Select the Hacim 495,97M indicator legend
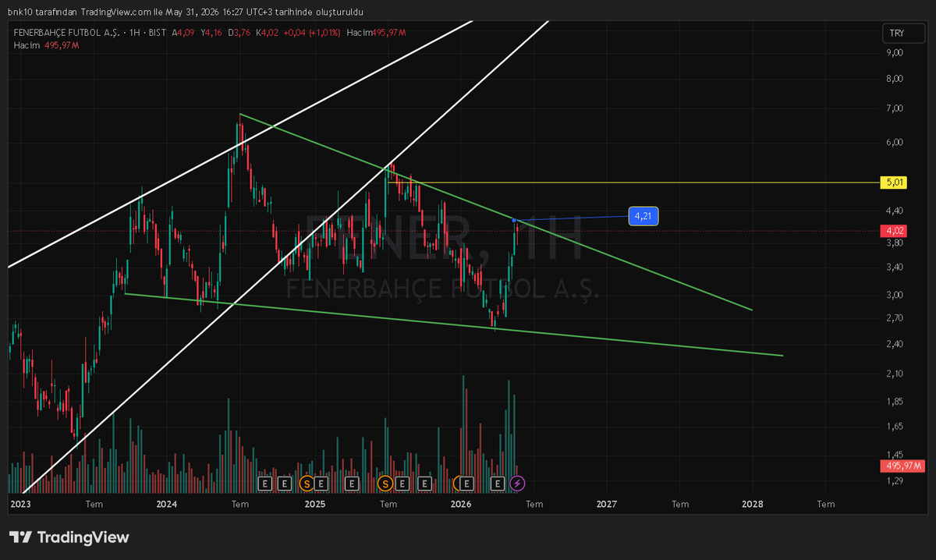The width and height of the screenshot is (936, 560). click(x=46, y=45)
